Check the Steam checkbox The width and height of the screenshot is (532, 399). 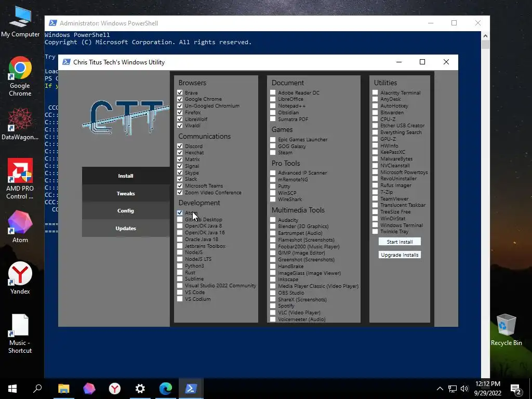pyautogui.click(x=273, y=153)
